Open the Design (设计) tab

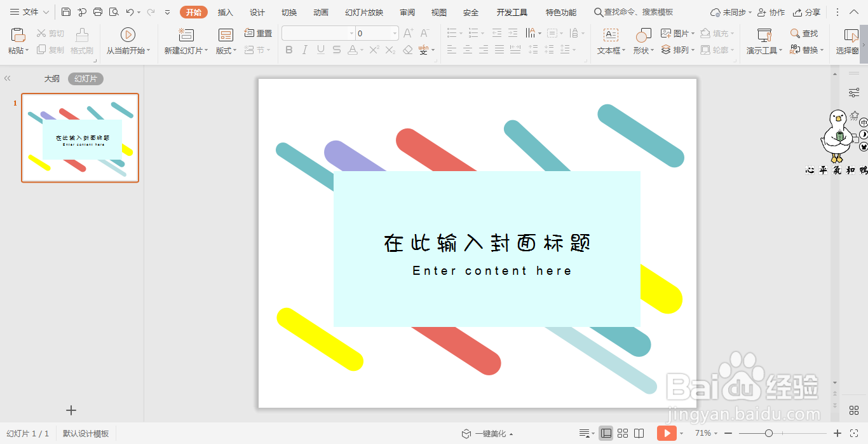click(257, 12)
